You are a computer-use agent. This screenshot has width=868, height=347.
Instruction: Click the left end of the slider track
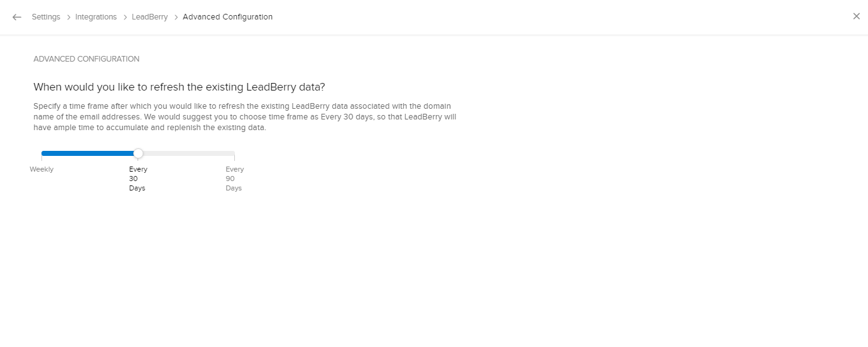point(43,153)
